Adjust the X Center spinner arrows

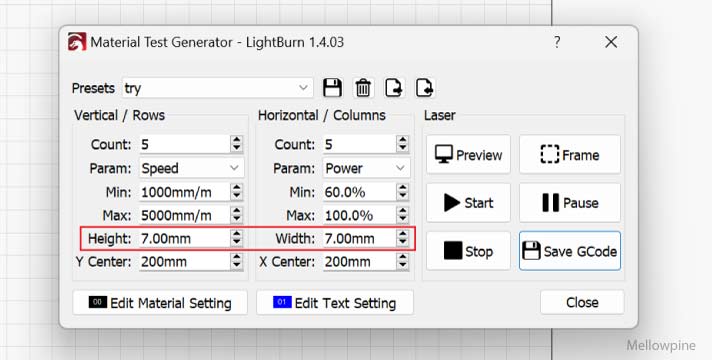(403, 261)
